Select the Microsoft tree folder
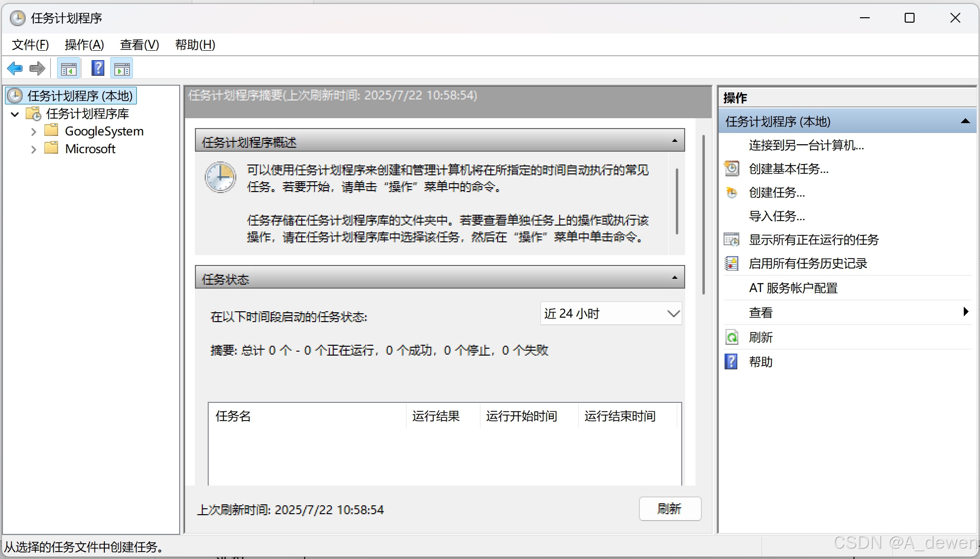 90,149
